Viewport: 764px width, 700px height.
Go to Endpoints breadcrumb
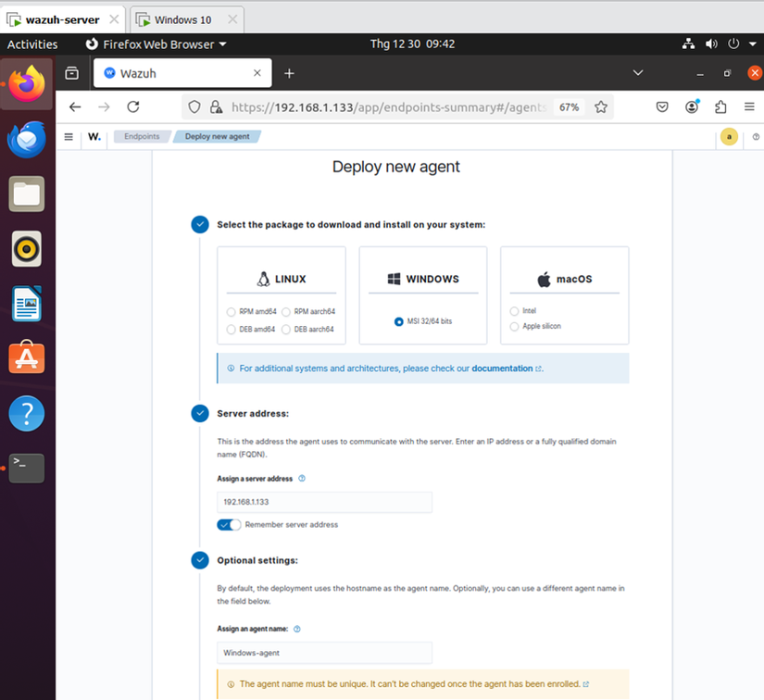pyautogui.click(x=142, y=136)
